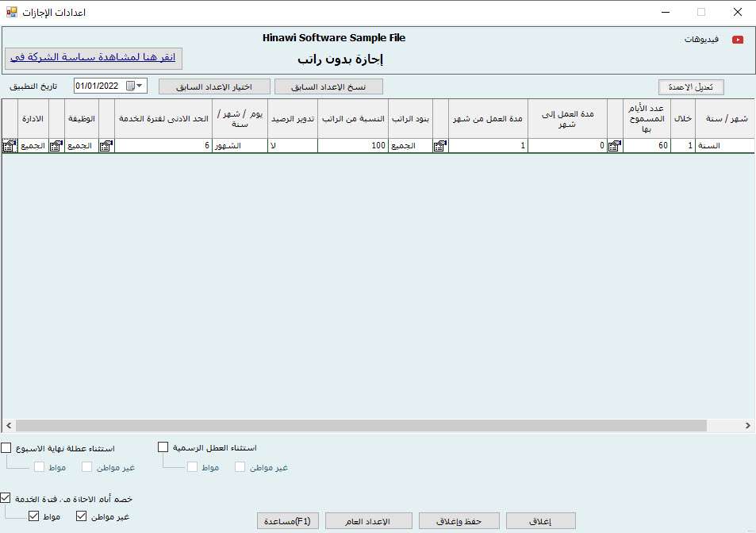Click the 1 cell under مدة العمل من شهر
Screen dimensions: 756x533
point(489,145)
